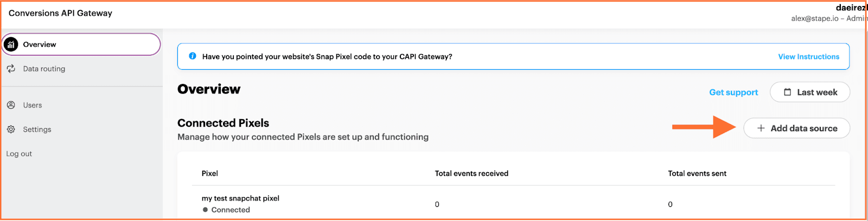Image resolution: width=868 pixels, height=221 pixels.
Task: Click the Data routing arrows icon
Action: point(11,69)
